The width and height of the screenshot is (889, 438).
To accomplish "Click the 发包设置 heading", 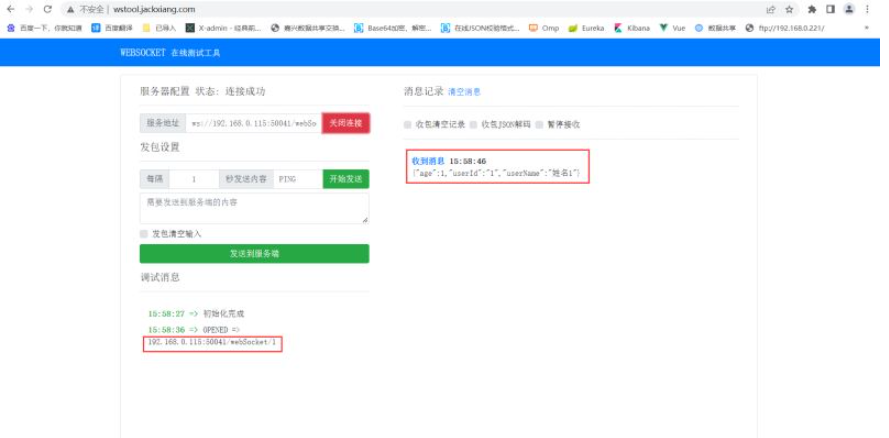I will click(x=160, y=147).
